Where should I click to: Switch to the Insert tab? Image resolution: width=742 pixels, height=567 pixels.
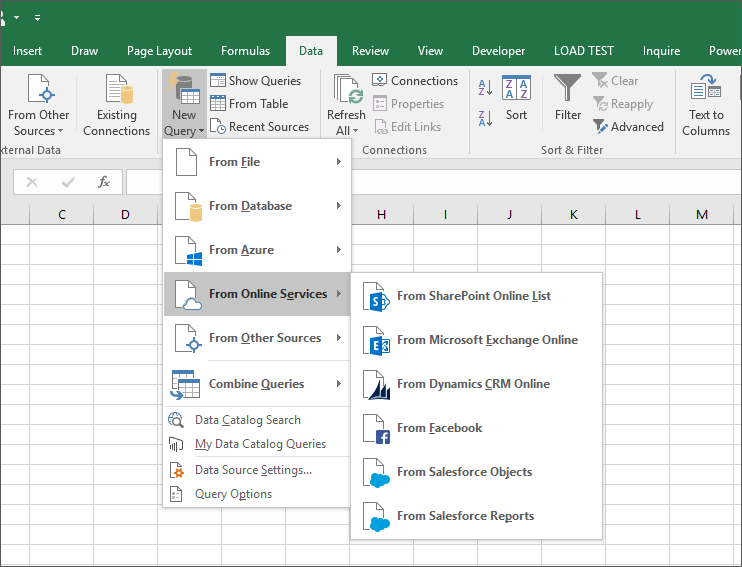click(x=27, y=51)
